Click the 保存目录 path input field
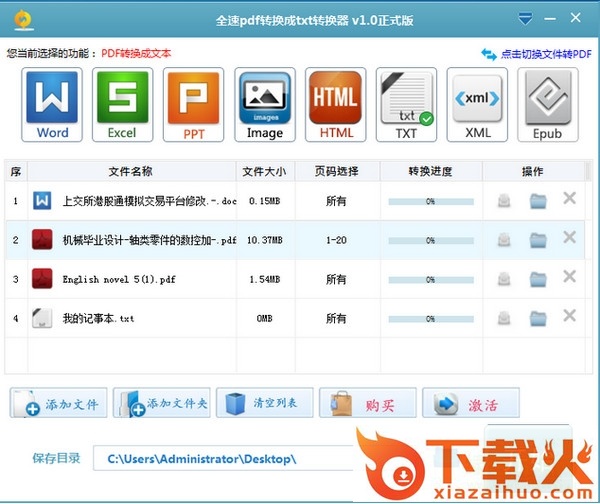The height and width of the screenshot is (504, 600). coord(224,458)
